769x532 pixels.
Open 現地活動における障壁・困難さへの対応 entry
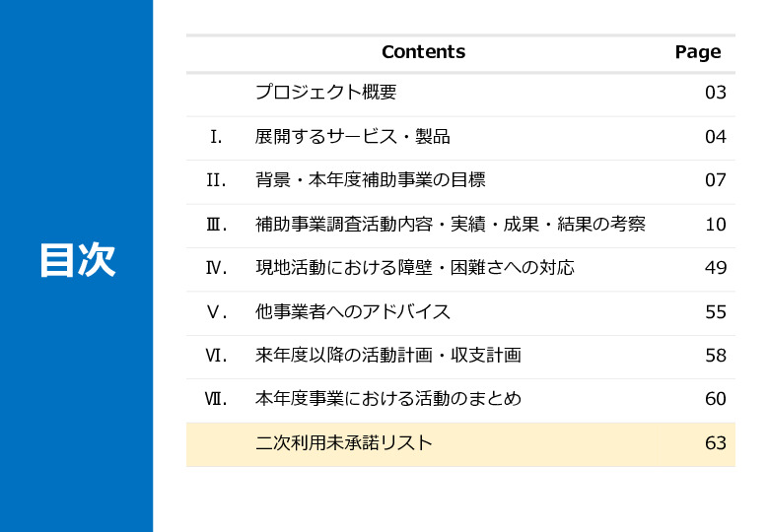(414, 267)
